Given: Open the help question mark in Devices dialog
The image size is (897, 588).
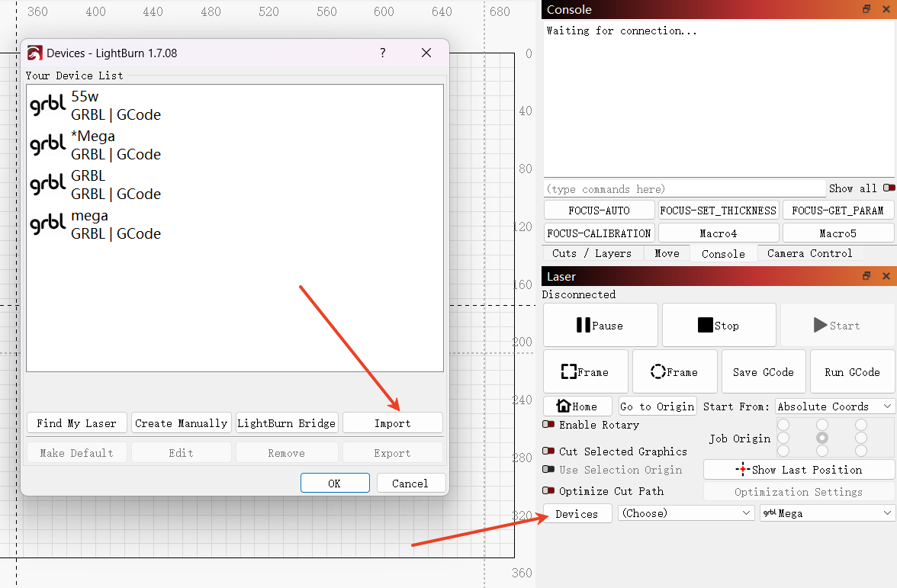Looking at the screenshot, I should (383, 53).
